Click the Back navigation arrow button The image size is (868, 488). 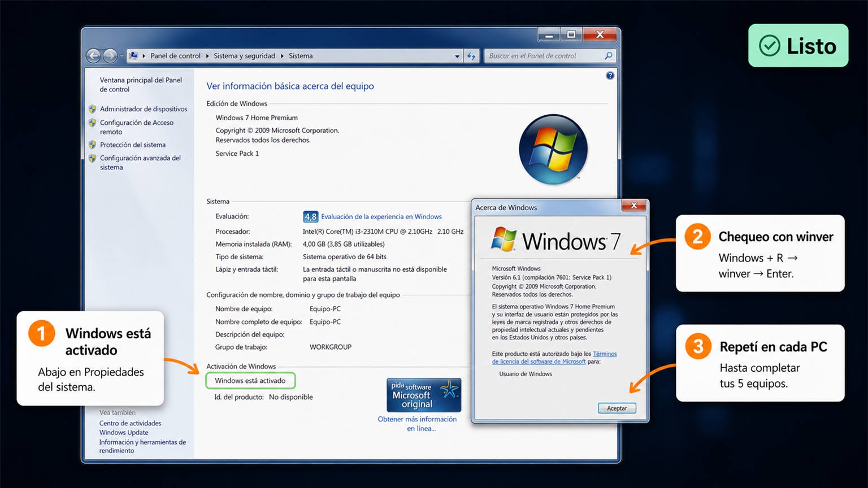pos(94,55)
